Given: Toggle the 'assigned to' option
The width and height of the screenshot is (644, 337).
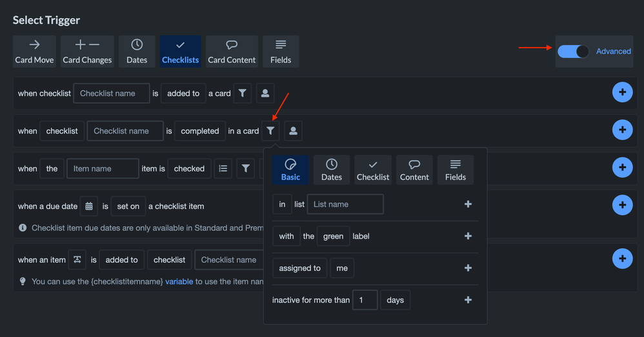Looking at the screenshot, I should pyautogui.click(x=300, y=268).
